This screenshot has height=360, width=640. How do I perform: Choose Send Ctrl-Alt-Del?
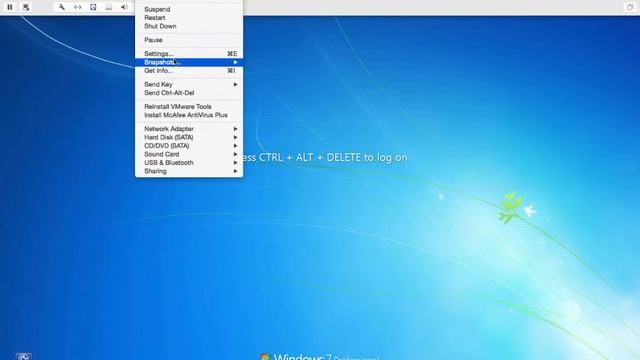point(189,93)
